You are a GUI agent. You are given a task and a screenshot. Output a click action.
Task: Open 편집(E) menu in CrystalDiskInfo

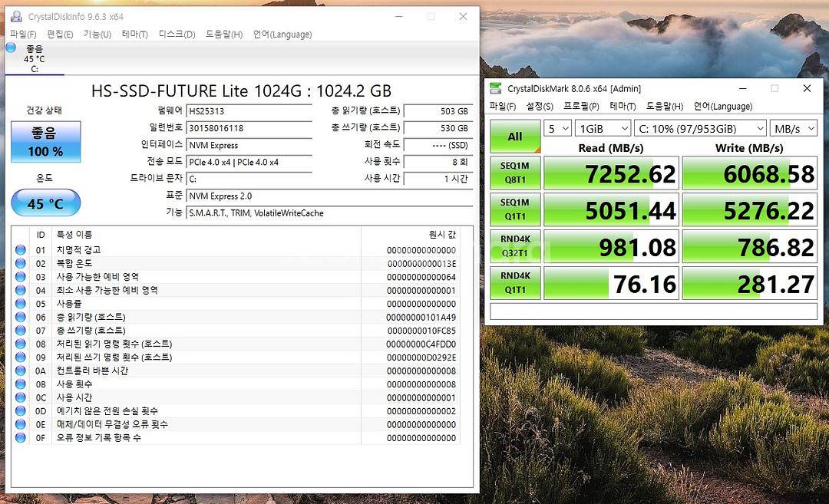coord(60,35)
